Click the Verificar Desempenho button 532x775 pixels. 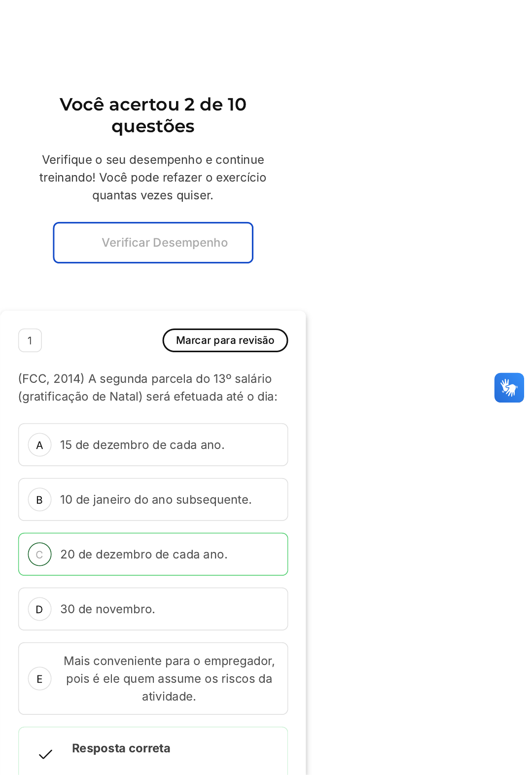[x=153, y=243]
